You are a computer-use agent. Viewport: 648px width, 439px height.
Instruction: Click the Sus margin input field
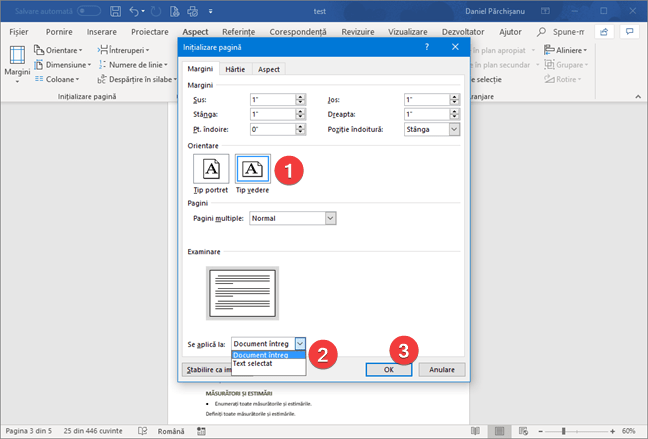tap(273, 100)
